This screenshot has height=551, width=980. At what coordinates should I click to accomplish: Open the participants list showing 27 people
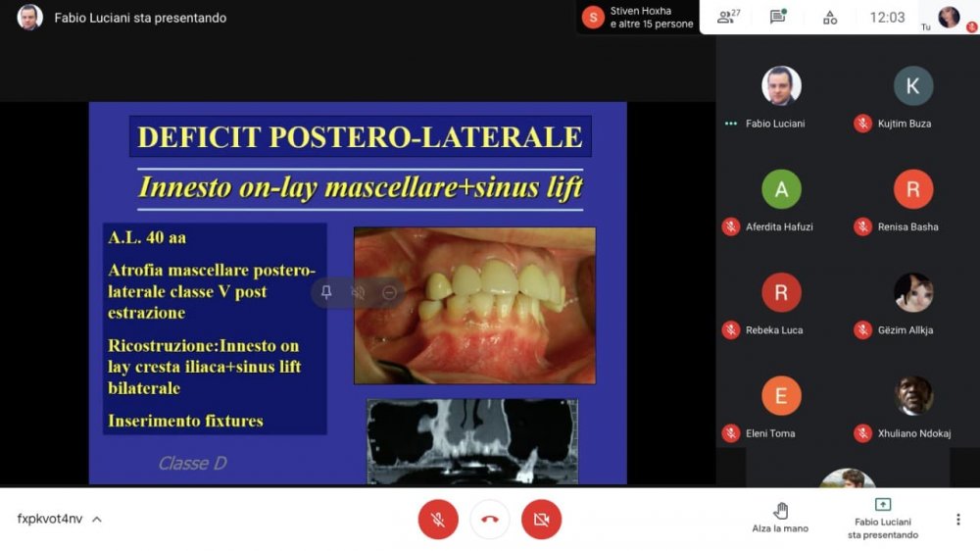tap(728, 17)
